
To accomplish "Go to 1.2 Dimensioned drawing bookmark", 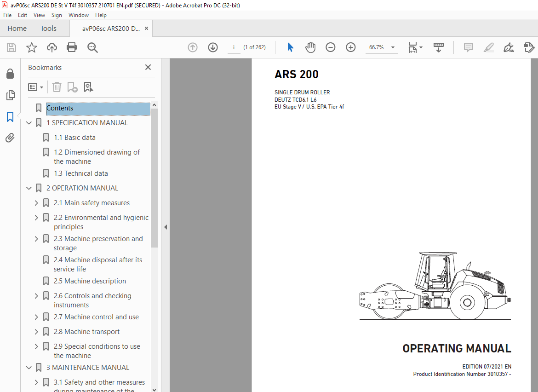I will tap(97, 157).
